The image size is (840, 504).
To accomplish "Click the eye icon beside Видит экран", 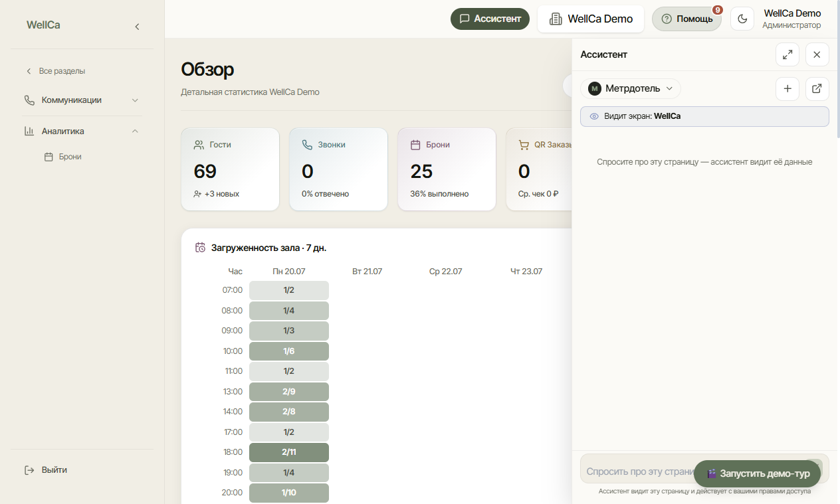I will [594, 116].
